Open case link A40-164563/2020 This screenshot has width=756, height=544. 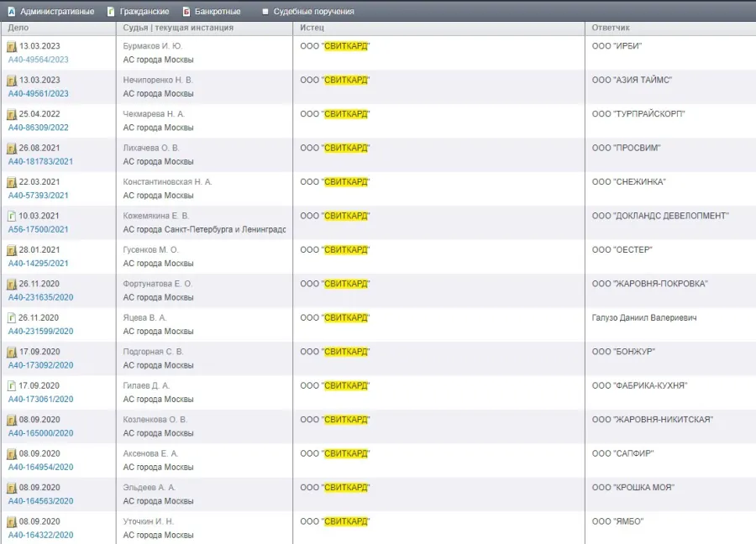coord(40,501)
